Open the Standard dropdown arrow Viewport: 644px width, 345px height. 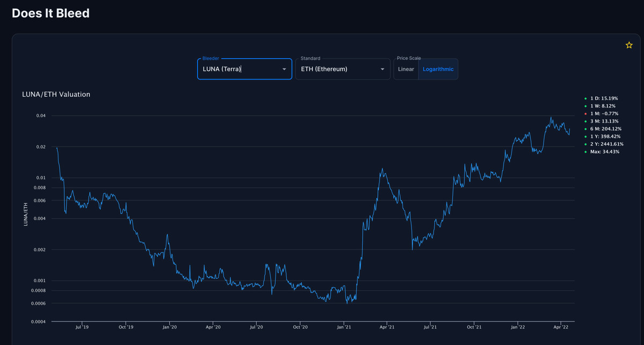[382, 69]
